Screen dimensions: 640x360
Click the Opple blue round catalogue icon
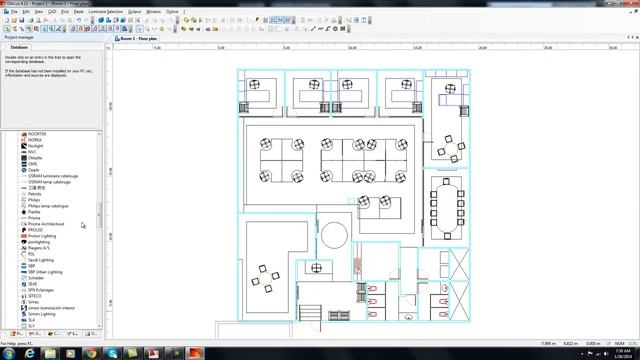24,170
